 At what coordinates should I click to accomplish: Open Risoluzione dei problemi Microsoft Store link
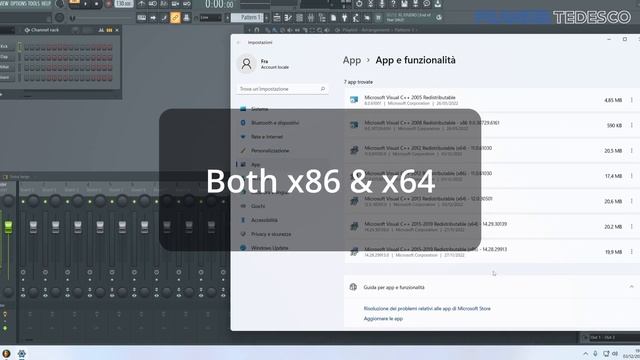(427, 309)
